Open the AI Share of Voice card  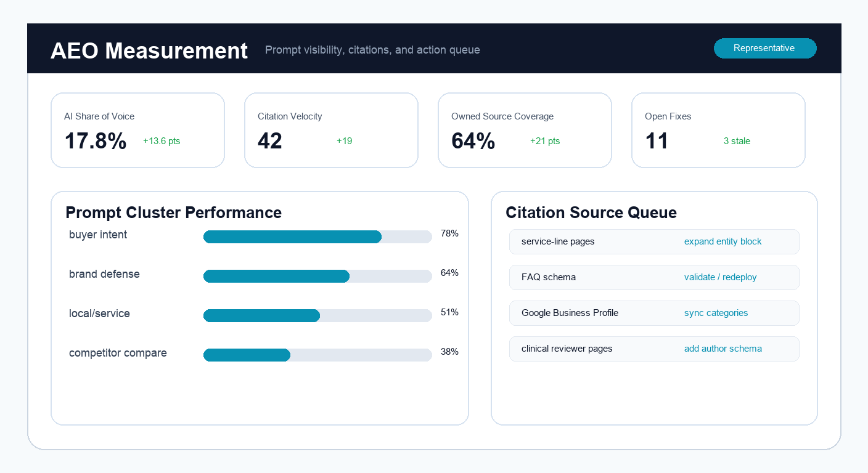point(137,130)
